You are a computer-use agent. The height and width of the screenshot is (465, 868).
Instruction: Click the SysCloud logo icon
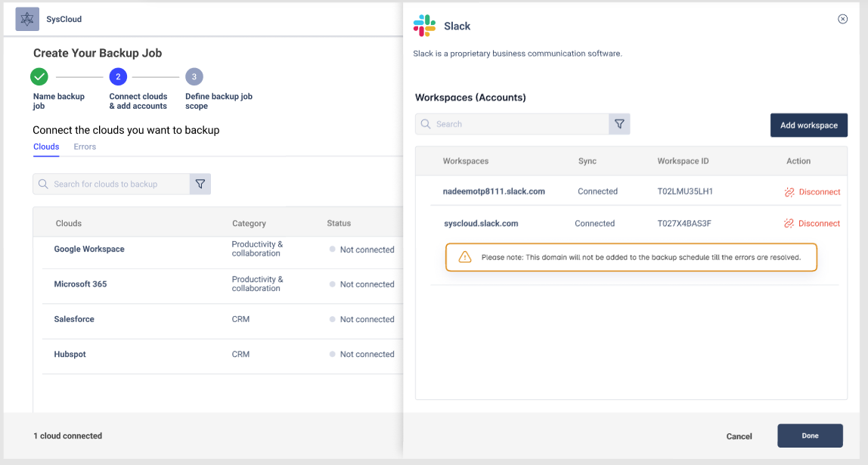click(x=27, y=19)
